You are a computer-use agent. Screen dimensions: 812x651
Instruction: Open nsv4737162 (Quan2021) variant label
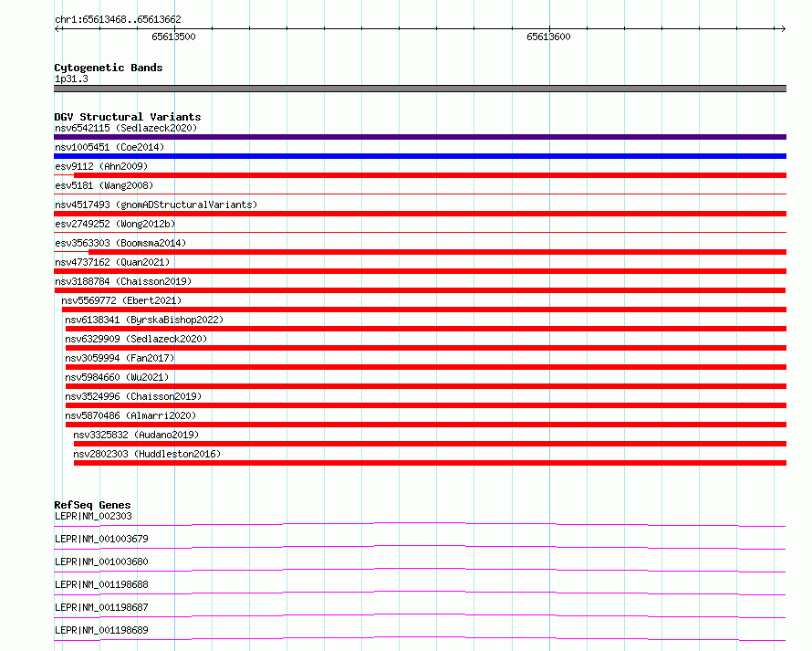[112, 262]
